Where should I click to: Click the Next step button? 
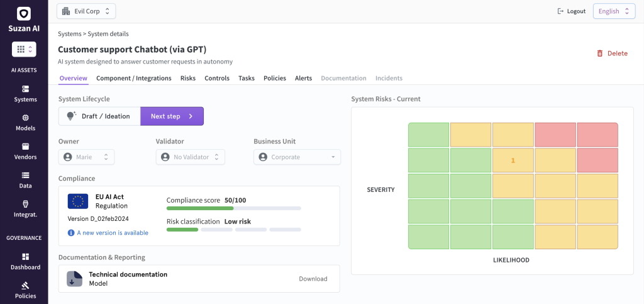coord(172,116)
